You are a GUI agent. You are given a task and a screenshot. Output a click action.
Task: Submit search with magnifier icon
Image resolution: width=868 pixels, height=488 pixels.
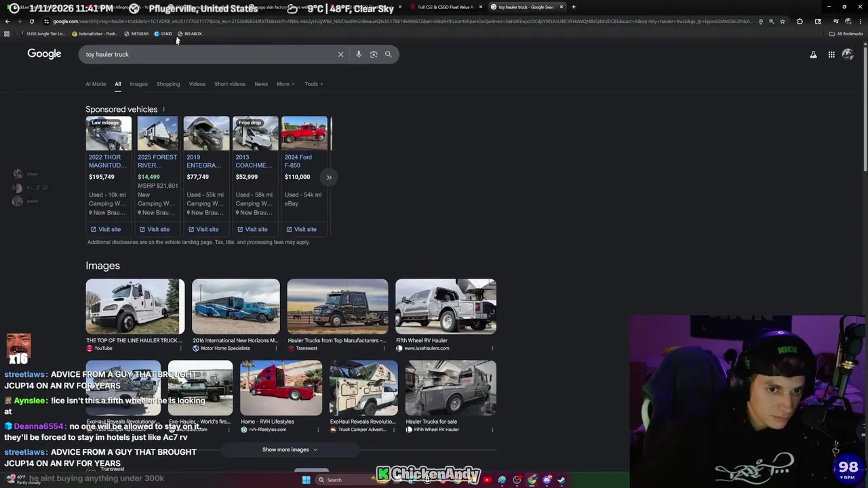pos(388,54)
